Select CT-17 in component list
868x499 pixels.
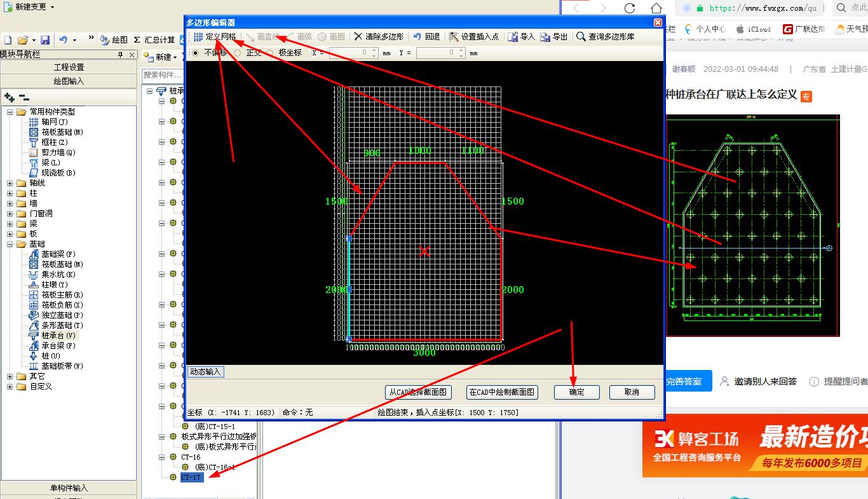192,477
